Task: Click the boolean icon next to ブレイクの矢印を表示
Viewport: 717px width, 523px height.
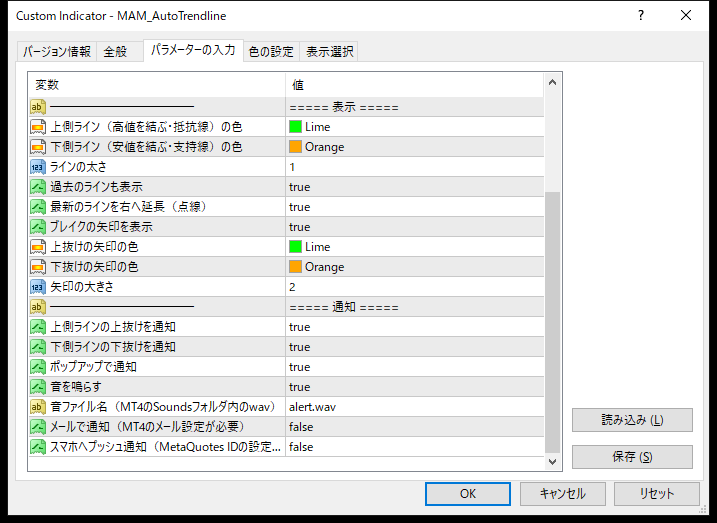Action: click(38, 227)
